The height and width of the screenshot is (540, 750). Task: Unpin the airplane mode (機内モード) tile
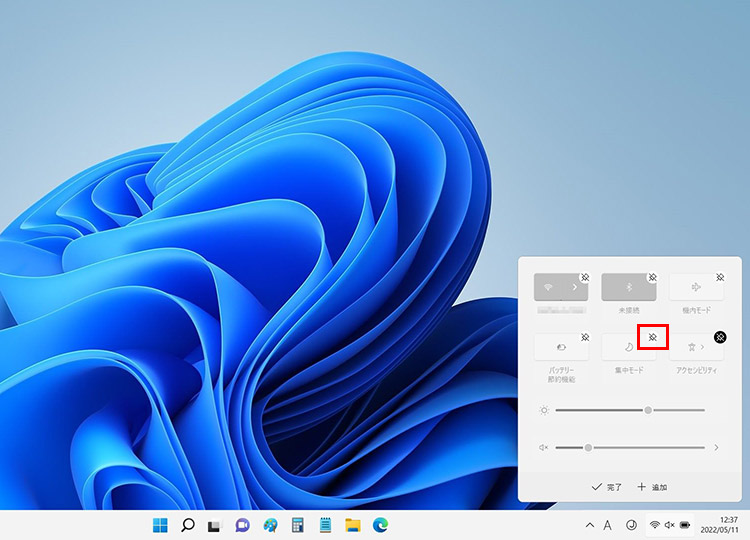point(719,276)
